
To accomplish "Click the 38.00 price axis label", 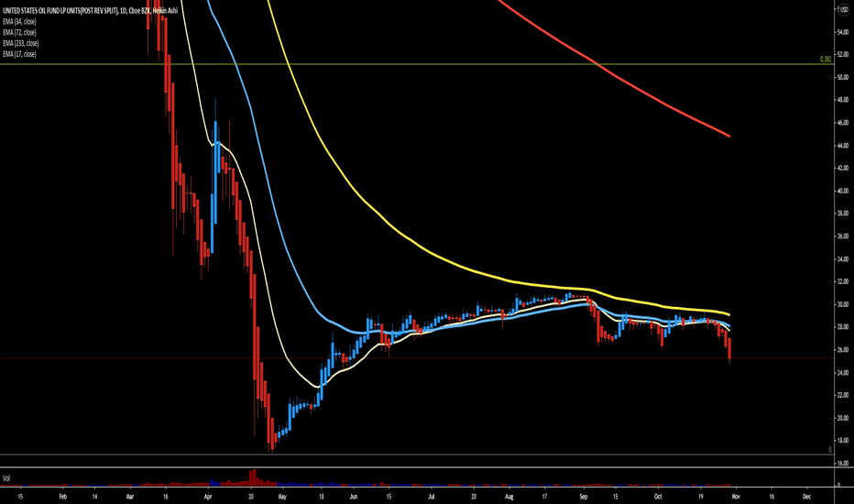I will point(843,214).
